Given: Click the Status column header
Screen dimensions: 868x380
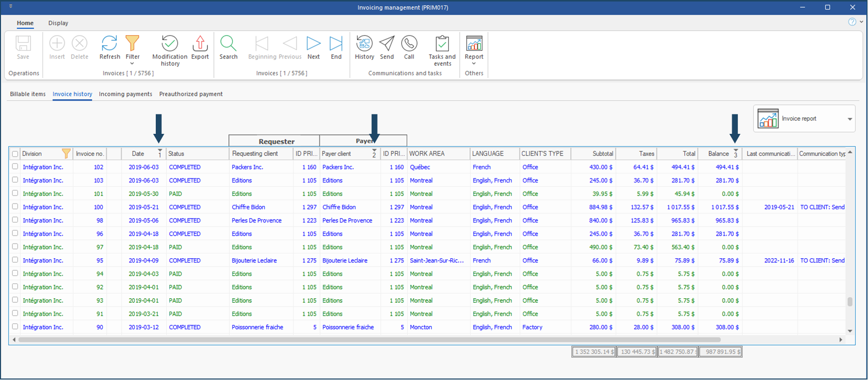Looking at the screenshot, I should [176, 154].
